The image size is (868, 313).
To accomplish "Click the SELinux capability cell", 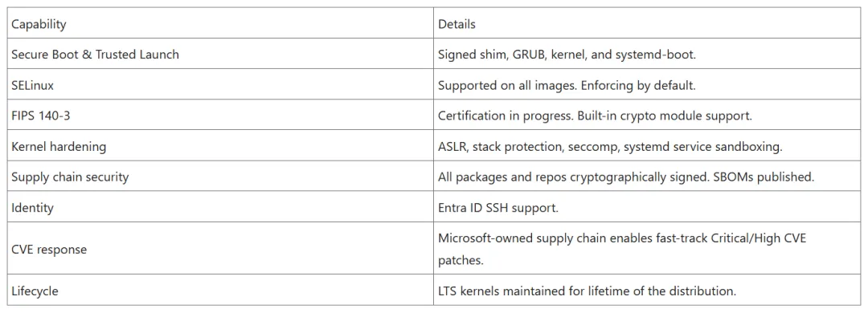I will point(220,84).
